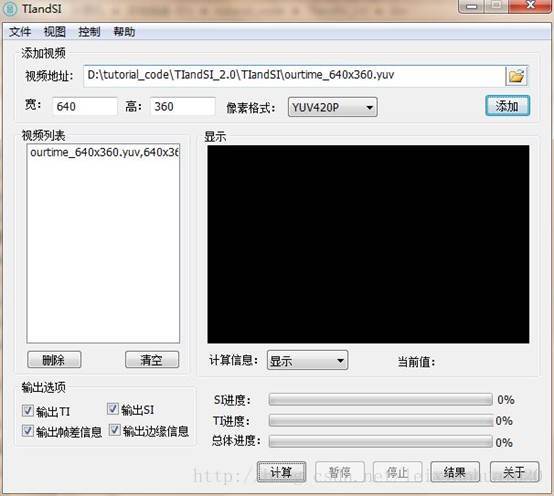The height and width of the screenshot is (496, 554).
Task: Click the 宽 width field showing 640
Action: pyautogui.click(x=85, y=106)
